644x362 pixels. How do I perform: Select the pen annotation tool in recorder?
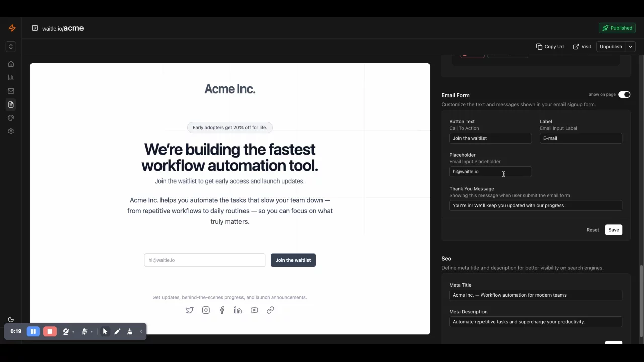117,332
